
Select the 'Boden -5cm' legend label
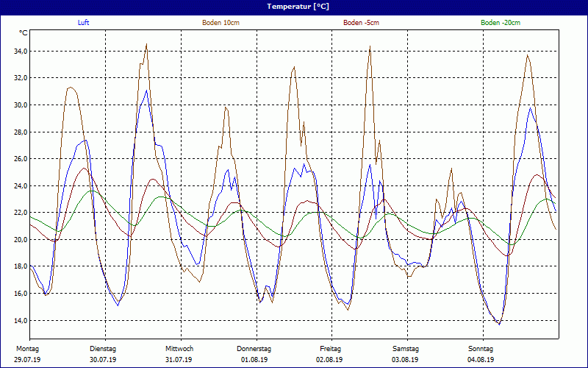point(361,23)
